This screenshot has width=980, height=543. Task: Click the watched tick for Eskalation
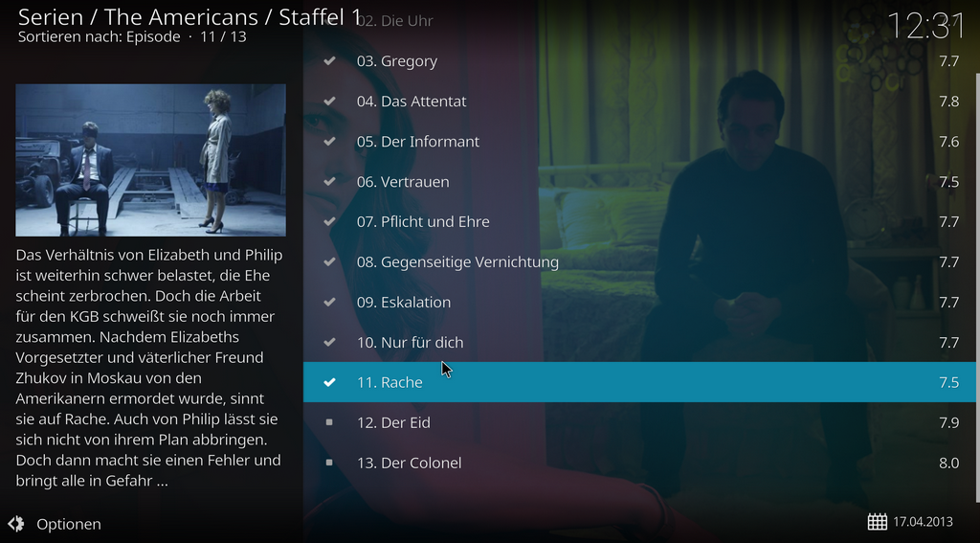pyautogui.click(x=329, y=302)
